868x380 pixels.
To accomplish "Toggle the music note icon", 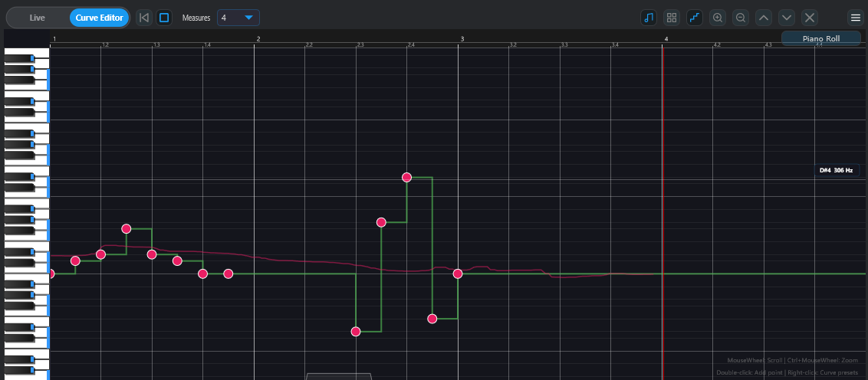I will click(649, 18).
